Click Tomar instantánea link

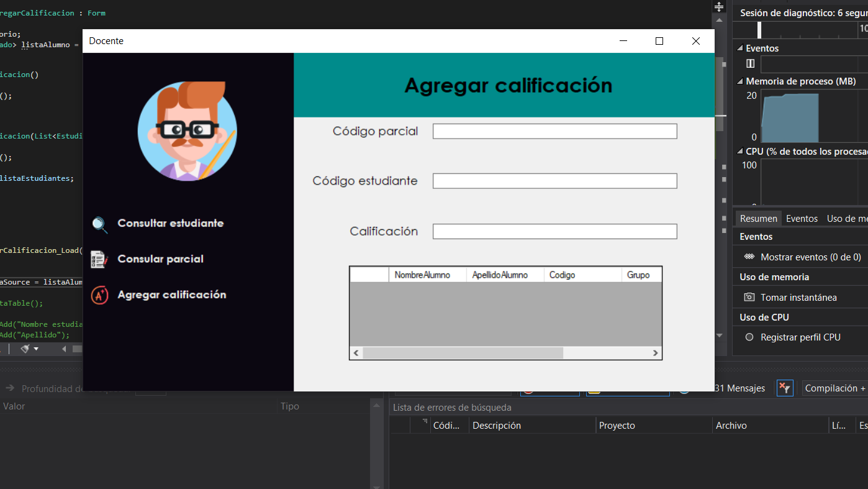[x=798, y=298]
